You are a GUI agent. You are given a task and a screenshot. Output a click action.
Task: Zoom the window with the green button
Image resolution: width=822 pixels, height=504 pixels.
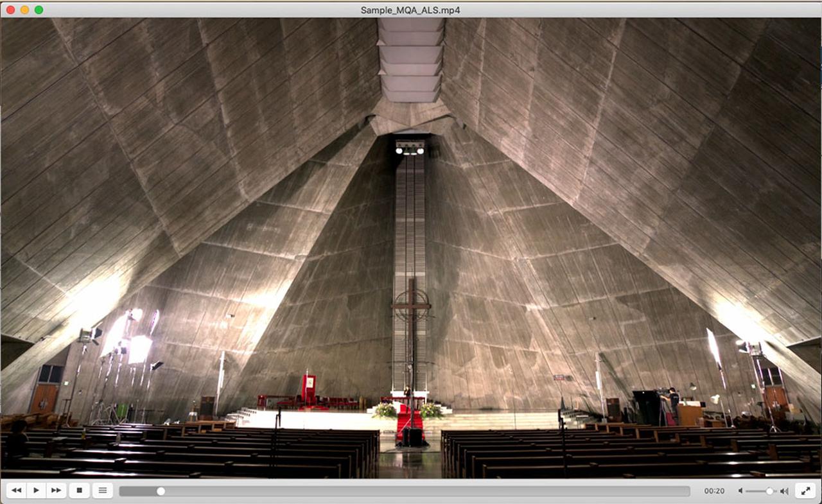tap(39, 10)
